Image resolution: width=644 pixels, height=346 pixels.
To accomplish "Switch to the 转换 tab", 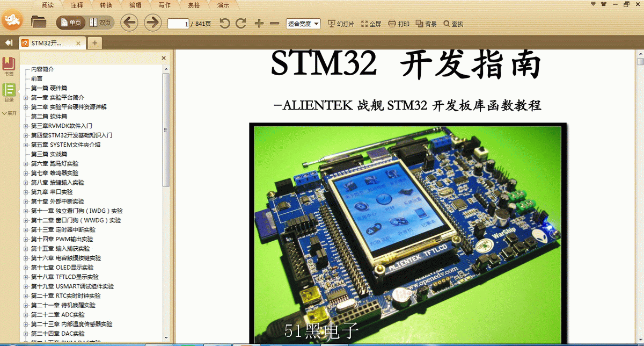I will pos(106,5).
